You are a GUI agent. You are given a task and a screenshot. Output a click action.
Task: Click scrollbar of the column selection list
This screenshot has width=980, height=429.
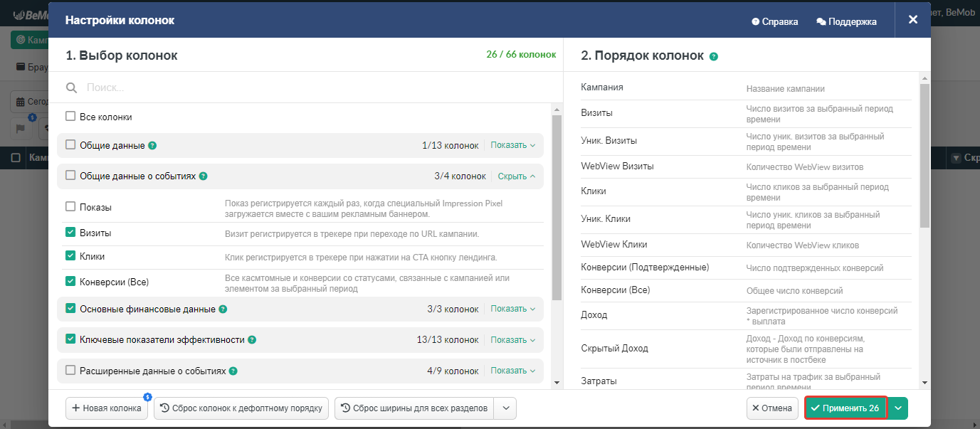tap(557, 207)
